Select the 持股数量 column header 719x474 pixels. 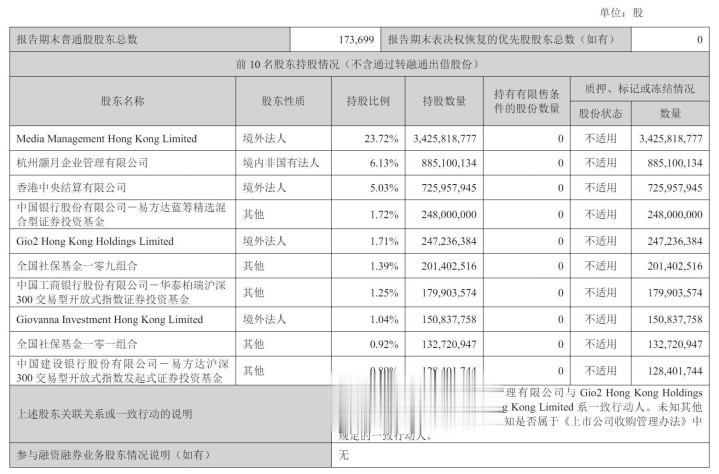click(444, 101)
